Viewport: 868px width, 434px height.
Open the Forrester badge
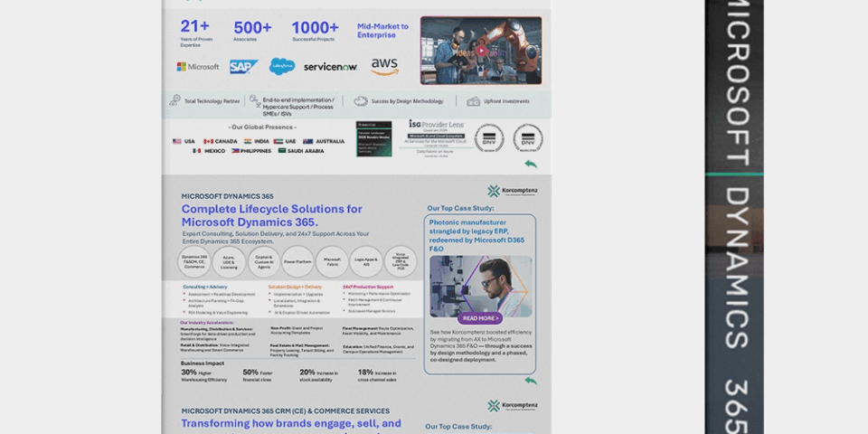tap(373, 139)
